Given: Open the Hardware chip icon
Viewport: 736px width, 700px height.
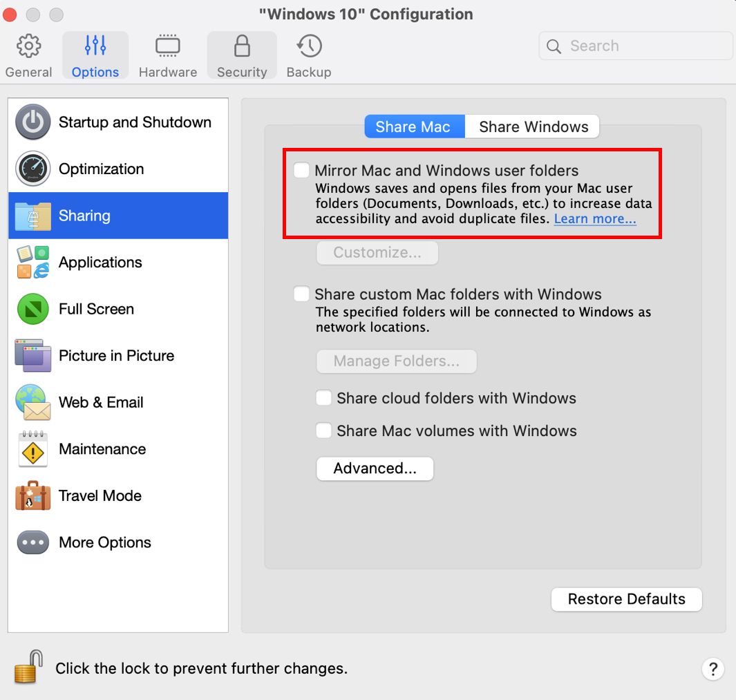Looking at the screenshot, I should [167, 46].
